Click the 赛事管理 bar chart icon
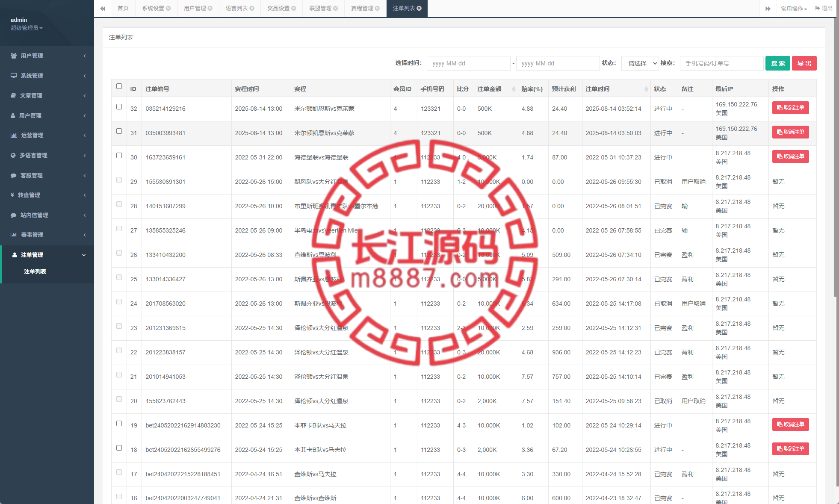The image size is (839, 504). [14, 235]
